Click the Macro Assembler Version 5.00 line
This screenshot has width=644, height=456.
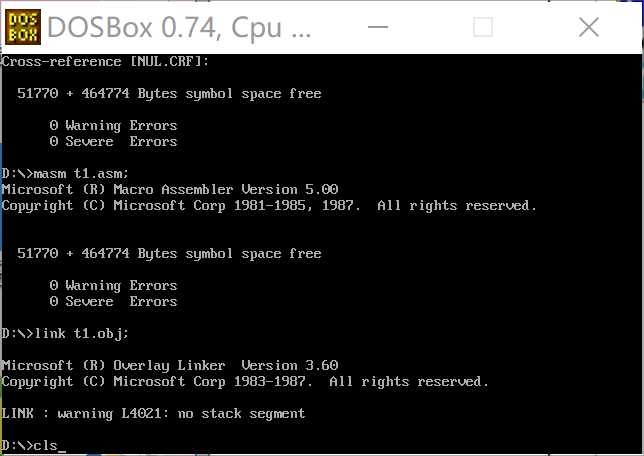click(170, 190)
